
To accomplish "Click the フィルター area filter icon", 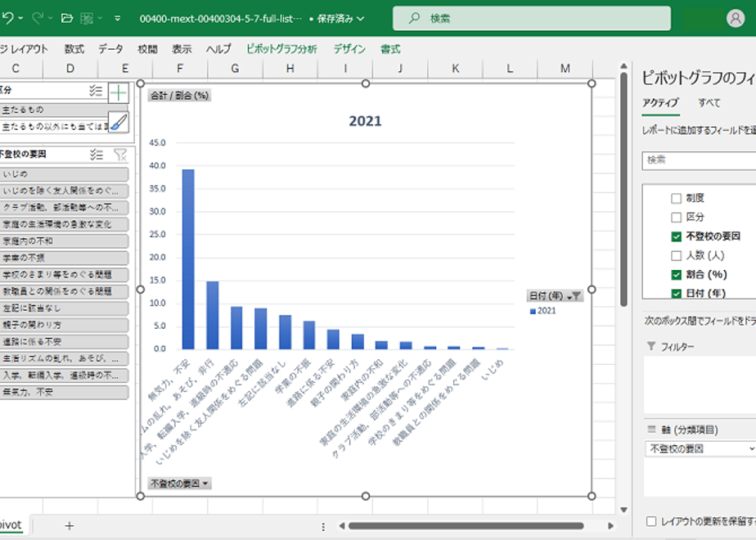I will coord(651,346).
